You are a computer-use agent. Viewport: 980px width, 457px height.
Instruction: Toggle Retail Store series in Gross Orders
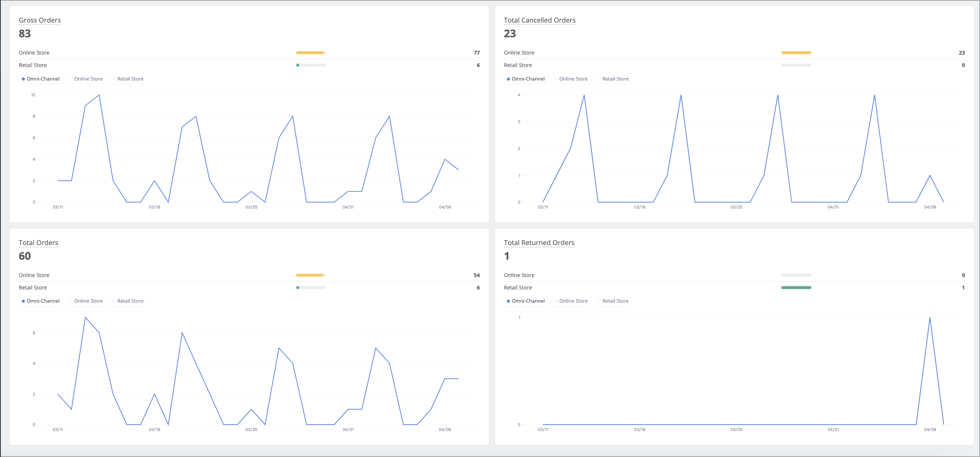tap(128, 79)
